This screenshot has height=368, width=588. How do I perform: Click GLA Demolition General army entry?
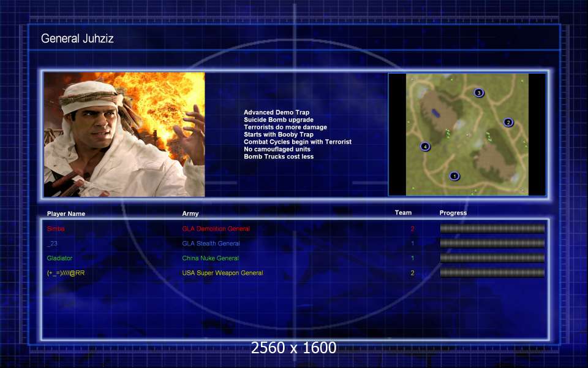click(x=216, y=229)
